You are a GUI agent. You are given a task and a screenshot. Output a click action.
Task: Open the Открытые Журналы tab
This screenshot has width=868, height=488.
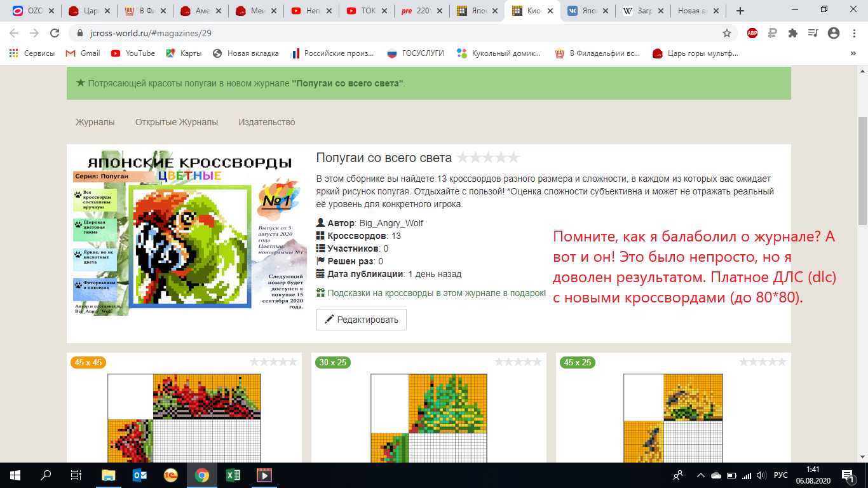tap(176, 122)
